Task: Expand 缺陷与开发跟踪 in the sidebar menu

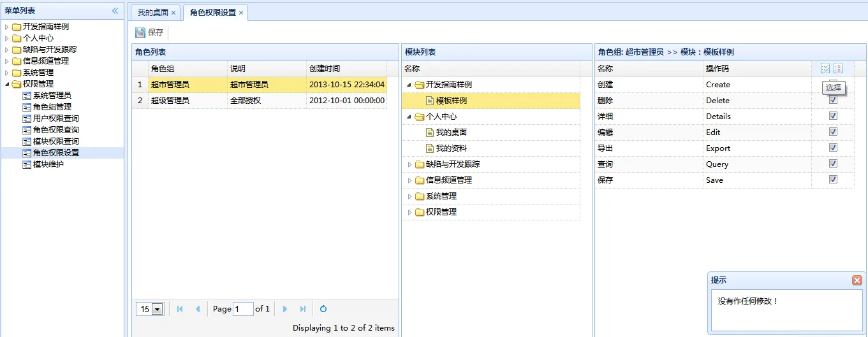Action: point(7,50)
